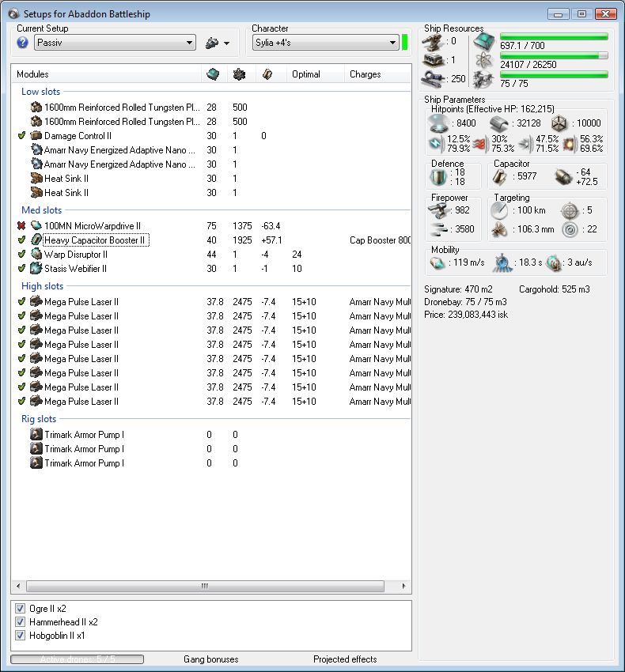The image size is (625, 672).
Task: Collapse the Rig slots group
Action: pyautogui.click(x=39, y=419)
